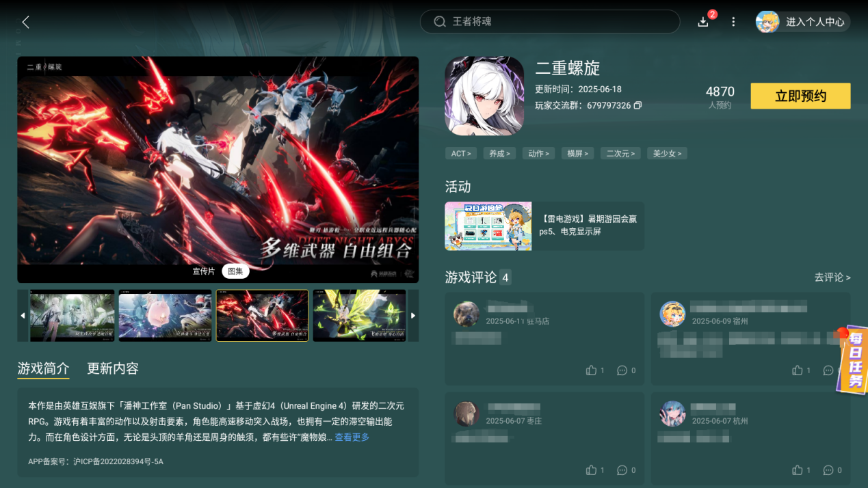Click the 二重螺旋 game title
The height and width of the screenshot is (488, 868).
point(568,68)
